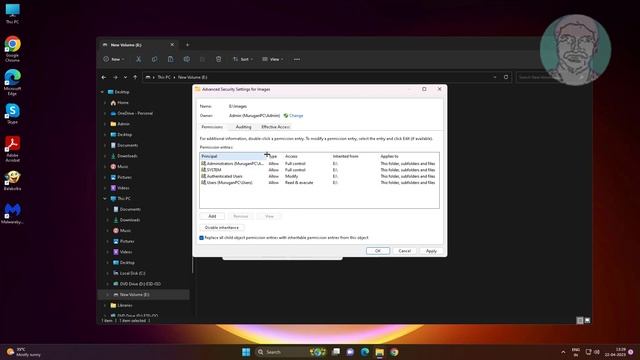Open the See more three-dots menu
Viewport: 640px width, 360px height.
(x=297, y=59)
